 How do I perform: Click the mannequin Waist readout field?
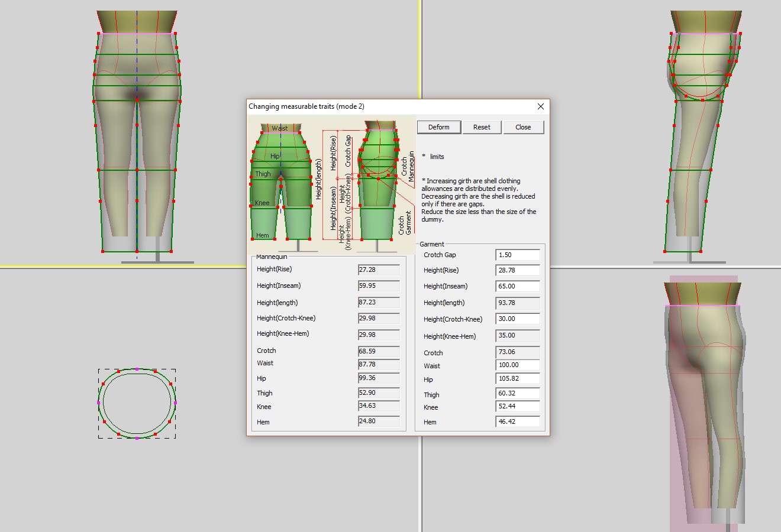(379, 365)
